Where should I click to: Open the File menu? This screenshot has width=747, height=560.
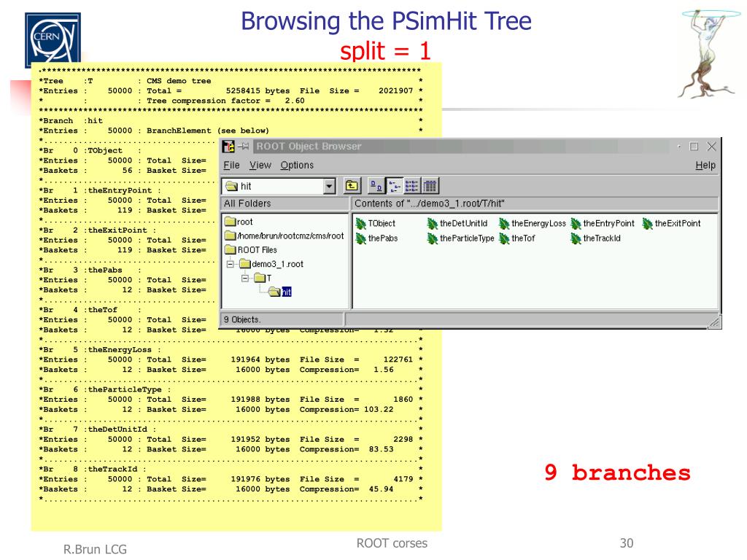click(x=231, y=166)
